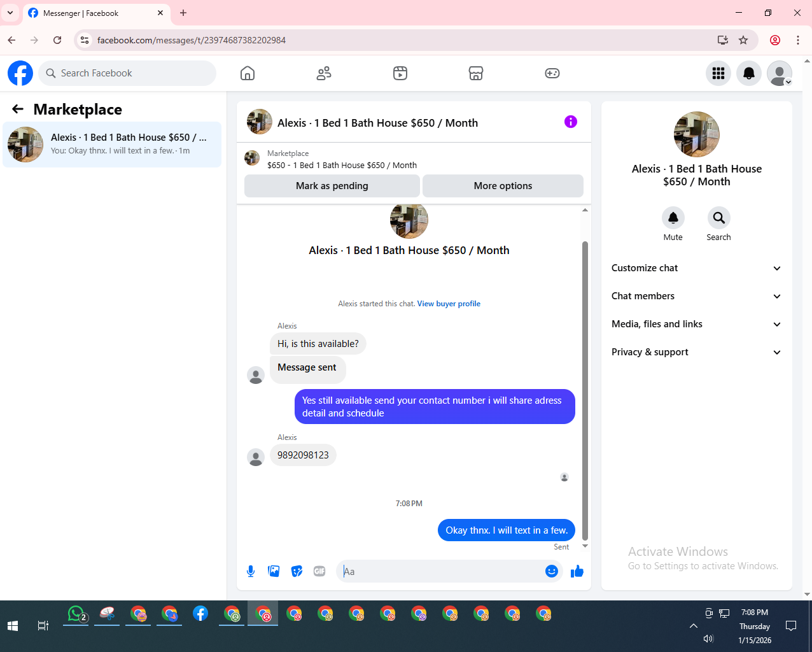
Task: Show hidden system tray icons chevron
Action: 694,626
